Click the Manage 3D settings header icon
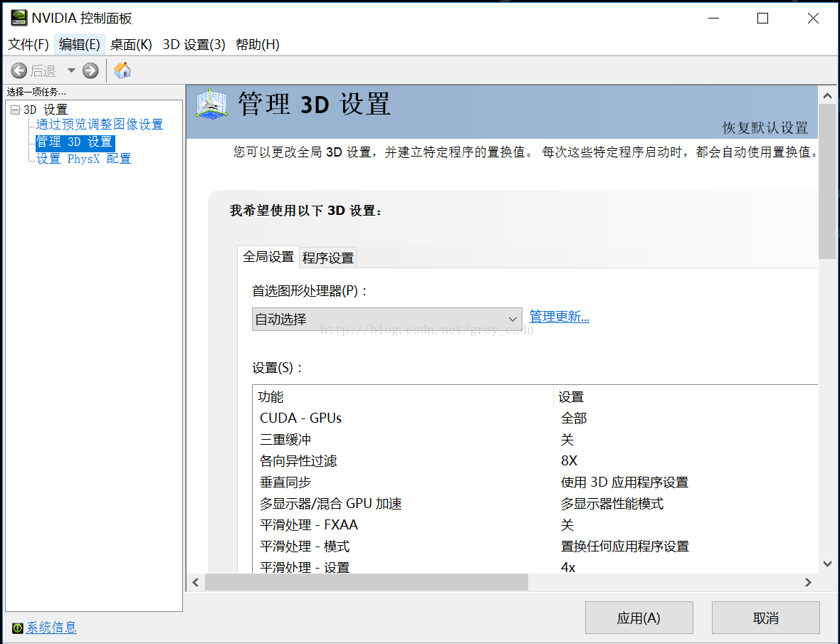 pos(211,104)
